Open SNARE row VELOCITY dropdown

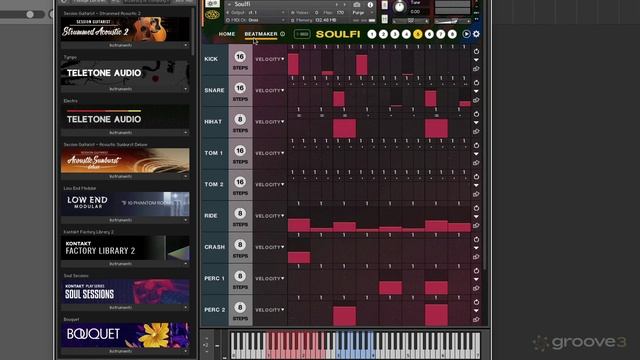click(x=270, y=91)
